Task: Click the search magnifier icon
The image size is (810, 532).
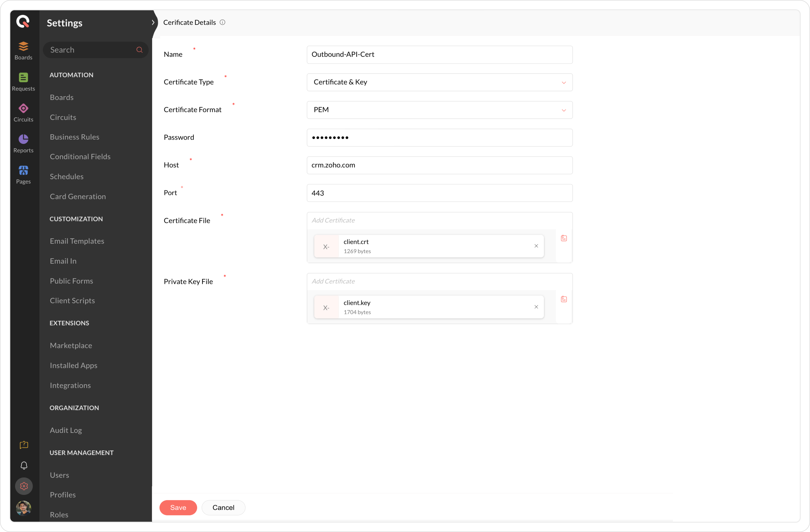Action: point(139,50)
